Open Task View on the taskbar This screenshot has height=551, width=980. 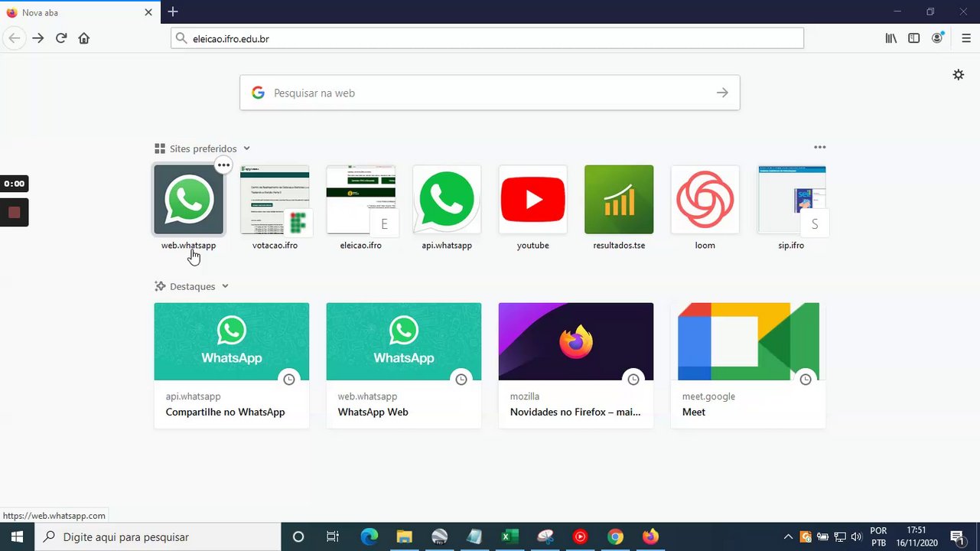333,536
